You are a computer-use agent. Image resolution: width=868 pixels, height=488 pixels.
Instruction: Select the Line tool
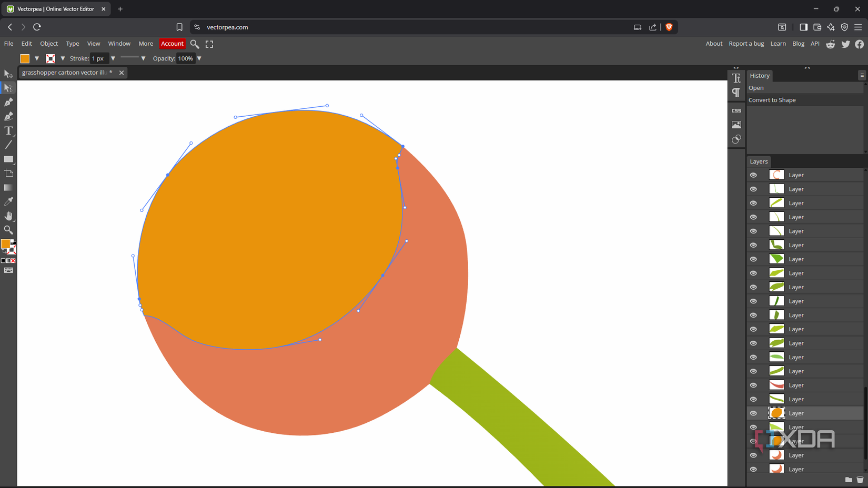pyautogui.click(x=8, y=145)
